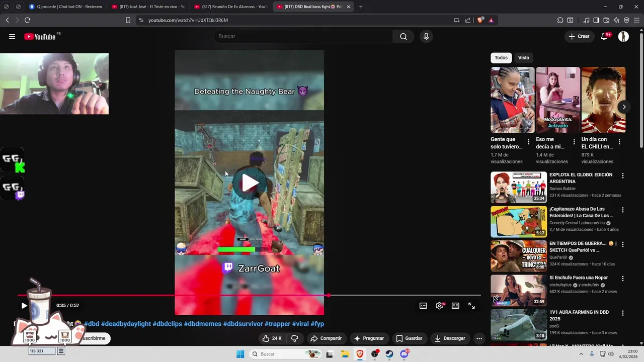The height and width of the screenshot is (362, 644).
Task: Open options for 'EN TIEMPOS DE GUERRA' video
Action: pos(623,244)
